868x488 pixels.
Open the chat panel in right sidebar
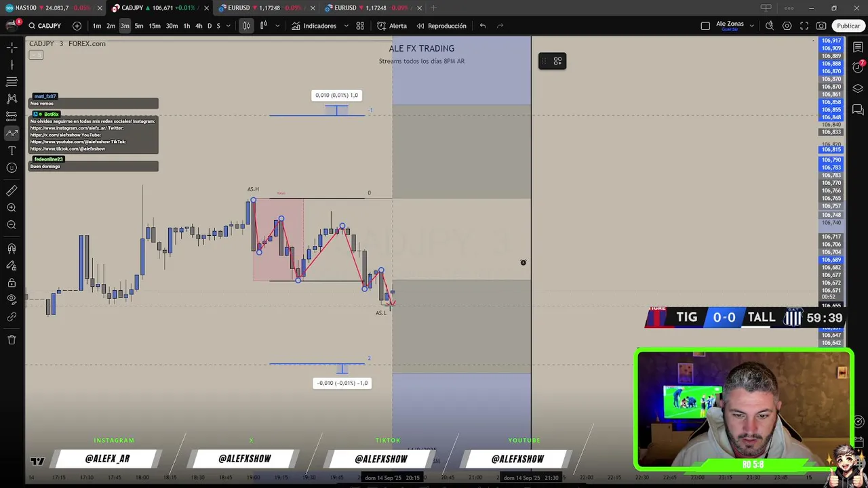click(858, 109)
